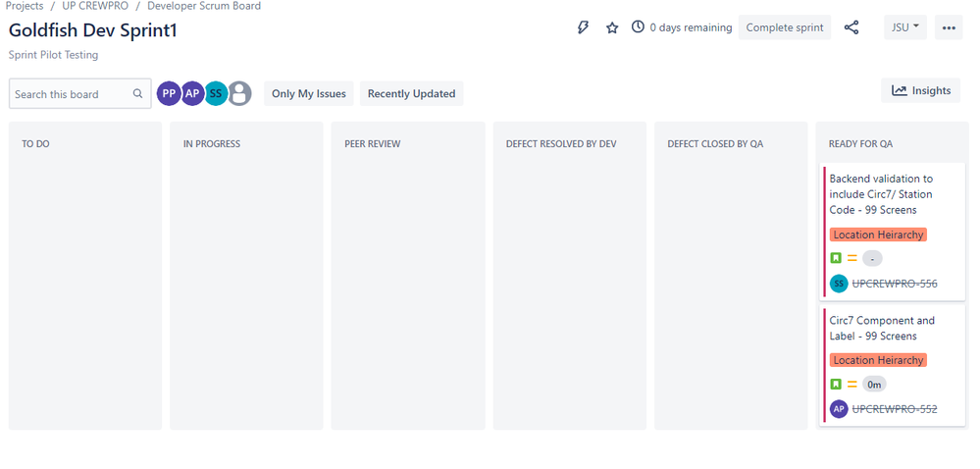
Task: Click 0 days remaining text
Action: [x=691, y=27]
